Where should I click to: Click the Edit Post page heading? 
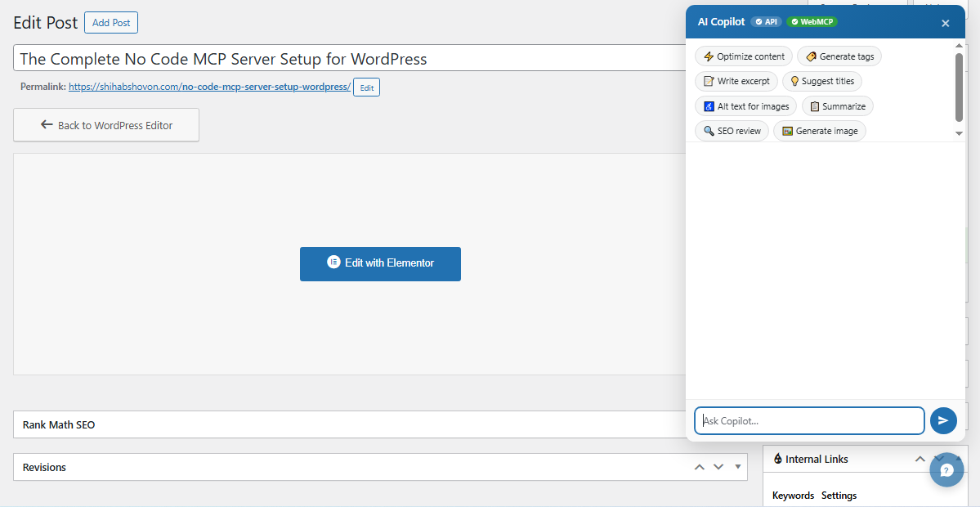[46, 23]
